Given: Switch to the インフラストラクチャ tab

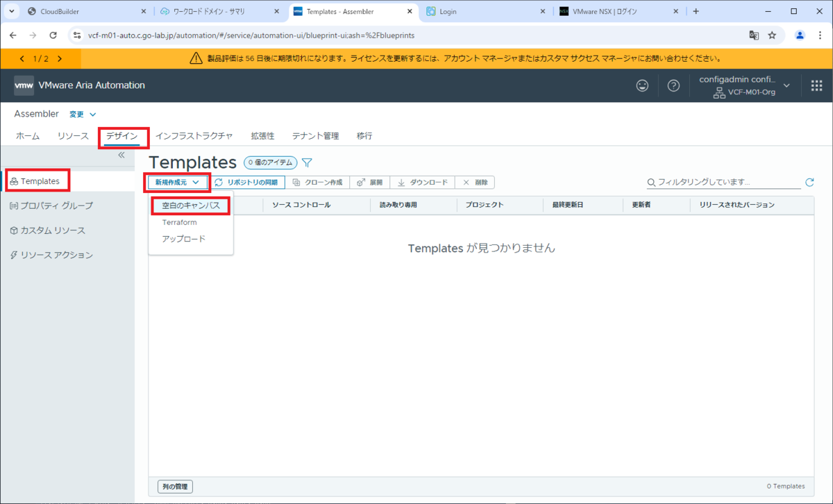Looking at the screenshot, I should click(x=194, y=136).
